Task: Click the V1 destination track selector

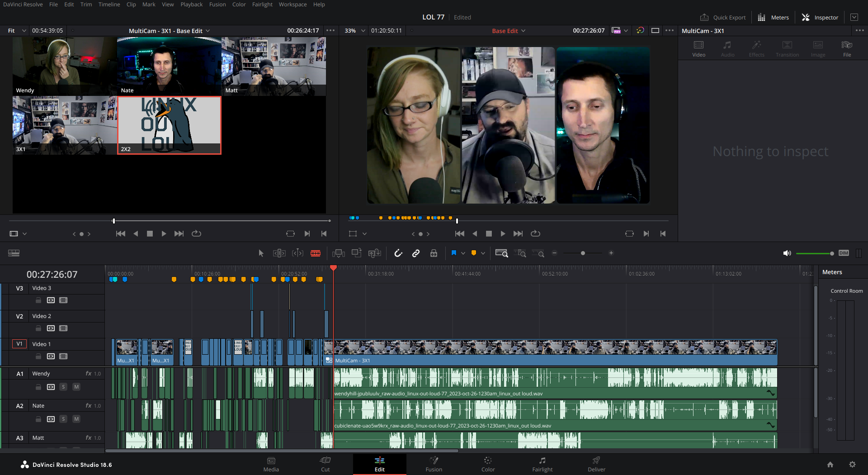Action: click(19, 344)
